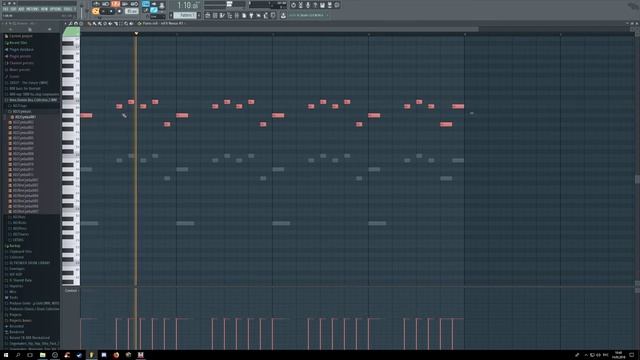Toggle wait for input to start
640x360 pixels.
point(105,4)
